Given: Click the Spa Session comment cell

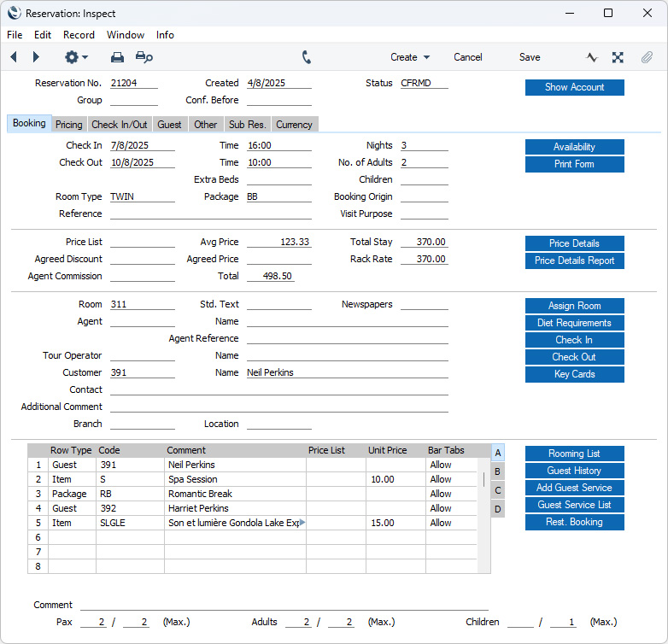Looking at the screenshot, I should coord(235,479).
